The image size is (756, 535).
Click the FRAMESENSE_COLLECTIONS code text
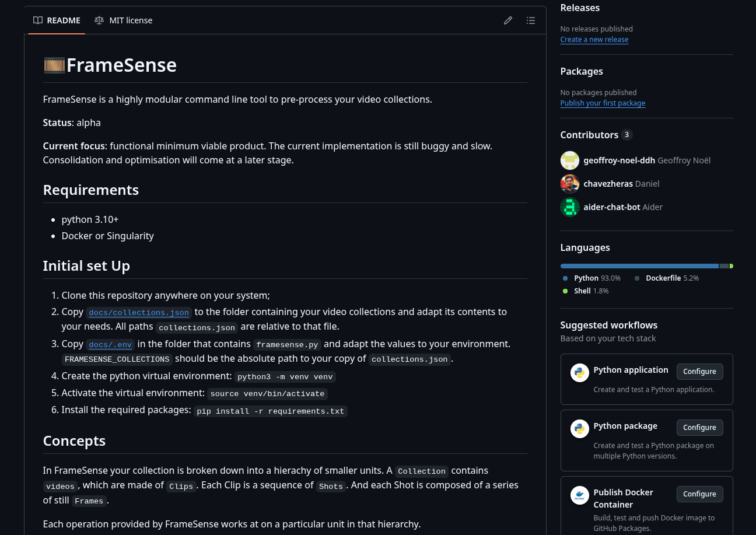tap(117, 359)
